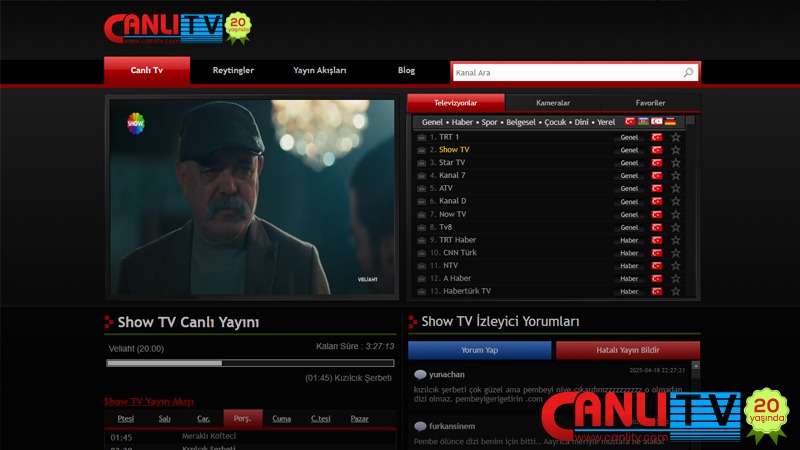The image size is (800, 450).
Task: Click the comments scrollbar up arrow
Action: [x=695, y=365]
